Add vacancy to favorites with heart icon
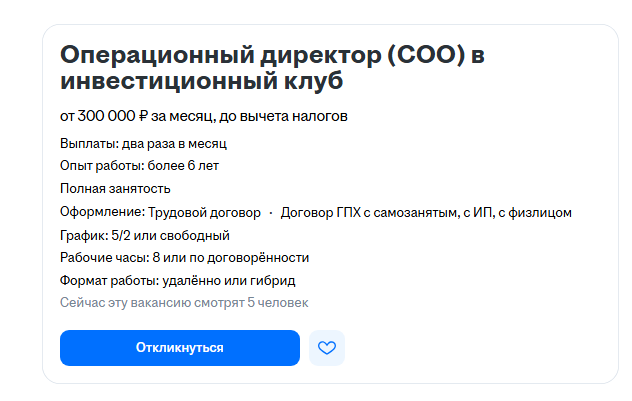 point(327,348)
